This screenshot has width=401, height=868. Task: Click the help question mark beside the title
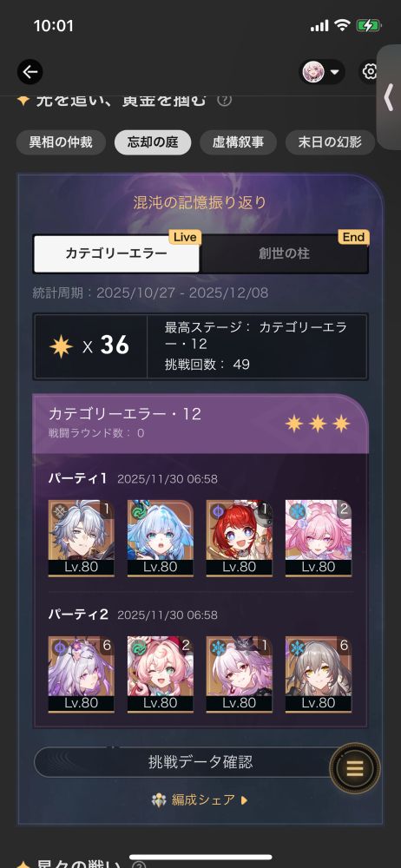tap(224, 101)
